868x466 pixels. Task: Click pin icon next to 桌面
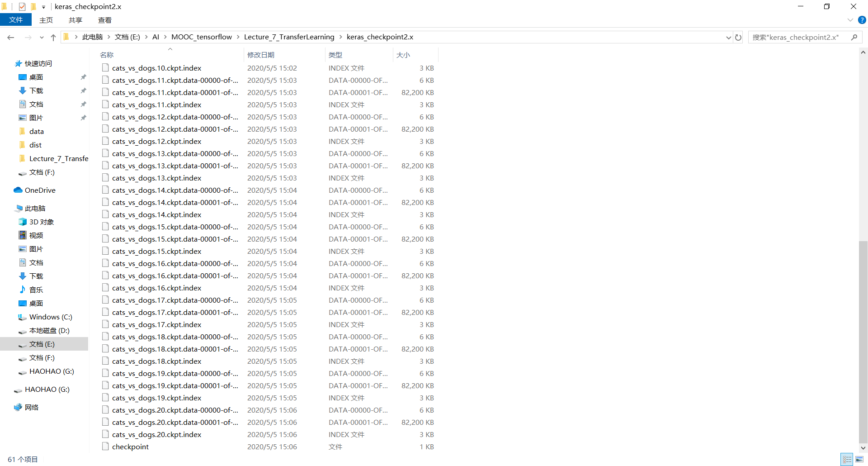click(83, 77)
